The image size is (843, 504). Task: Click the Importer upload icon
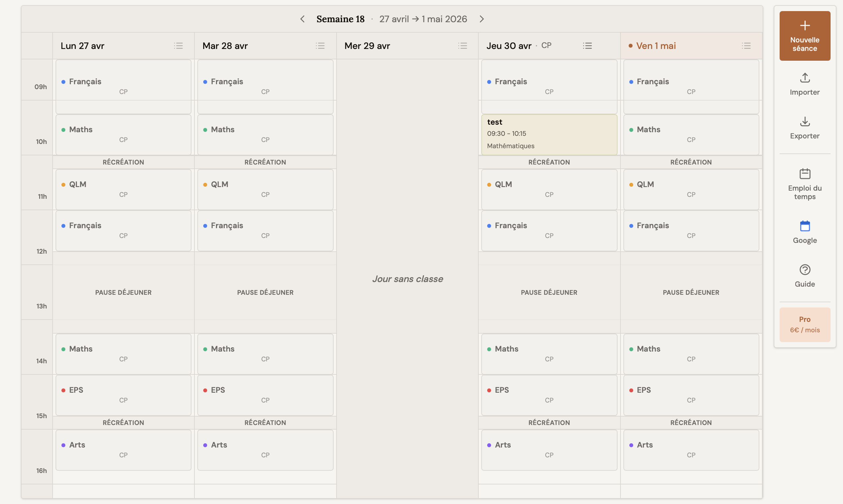804,78
